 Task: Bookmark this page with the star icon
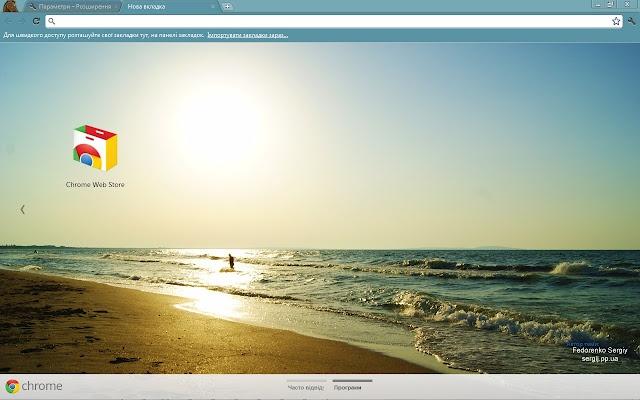click(x=616, y=21)
